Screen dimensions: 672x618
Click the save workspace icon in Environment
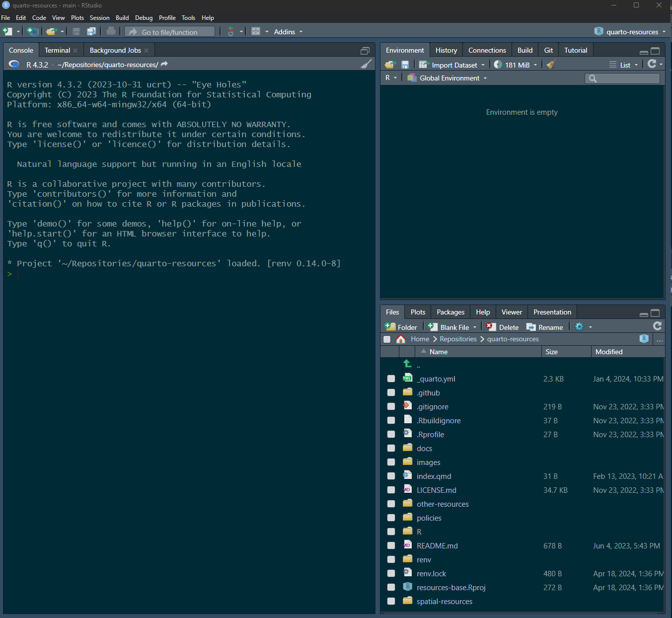(x=405, y=65)
